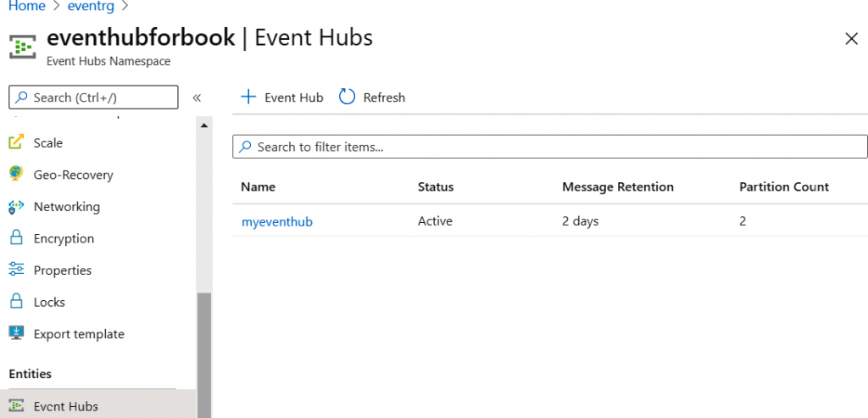Refresh the event hubs list
The width and height of the screenshot is (868, 418).
click(372, 98)
